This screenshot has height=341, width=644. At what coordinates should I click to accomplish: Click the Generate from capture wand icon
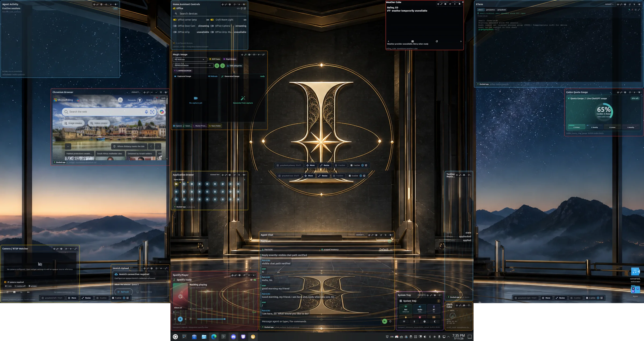click(x=243, y=98)
